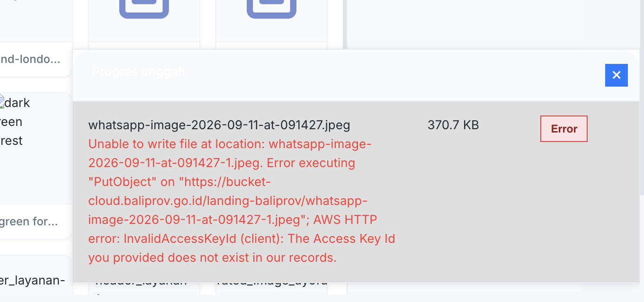Select the green for... file card label
This screenshot has height=302, width=644.
29,221
